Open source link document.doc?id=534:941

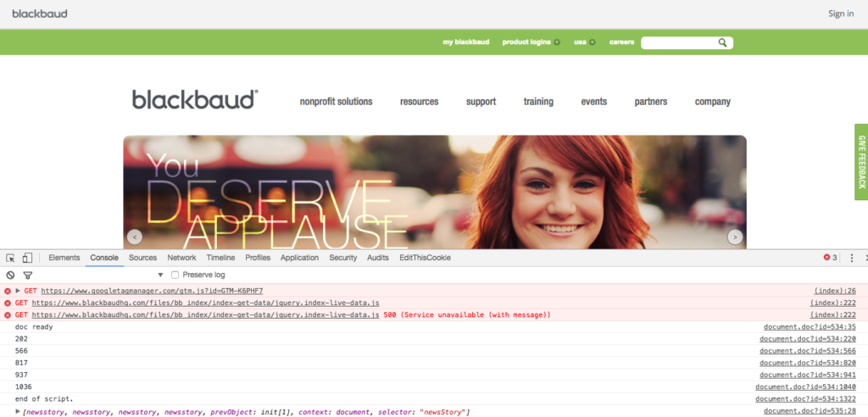pyautogui.click(x=808, y=375)
